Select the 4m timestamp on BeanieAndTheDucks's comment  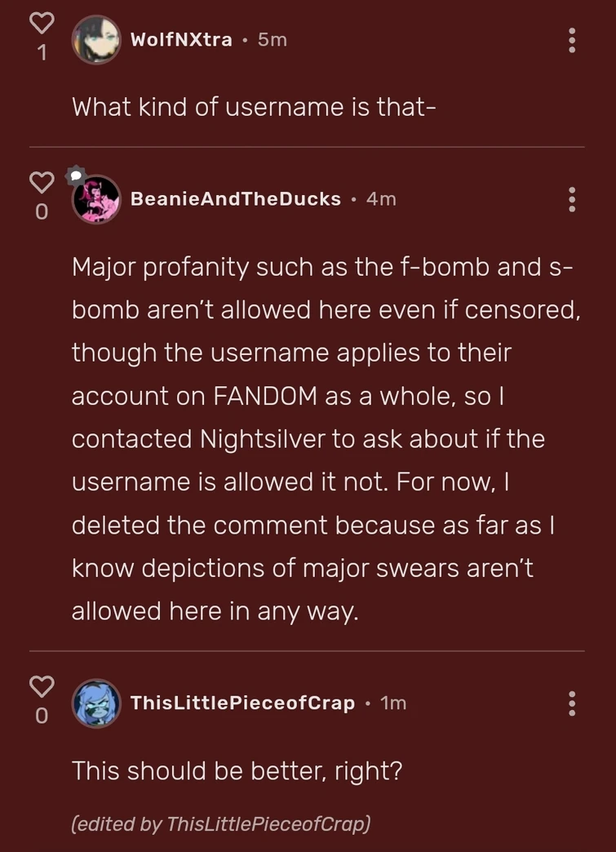point(380,198)
